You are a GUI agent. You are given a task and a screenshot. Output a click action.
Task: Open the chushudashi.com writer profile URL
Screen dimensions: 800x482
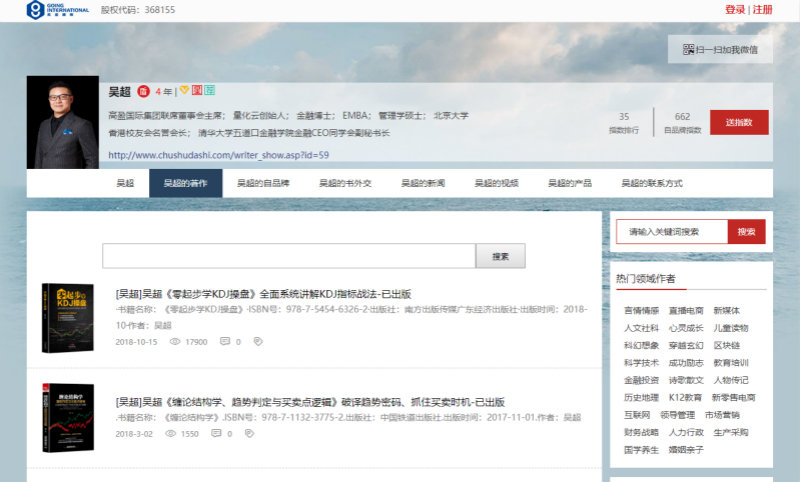pos(218,155)
